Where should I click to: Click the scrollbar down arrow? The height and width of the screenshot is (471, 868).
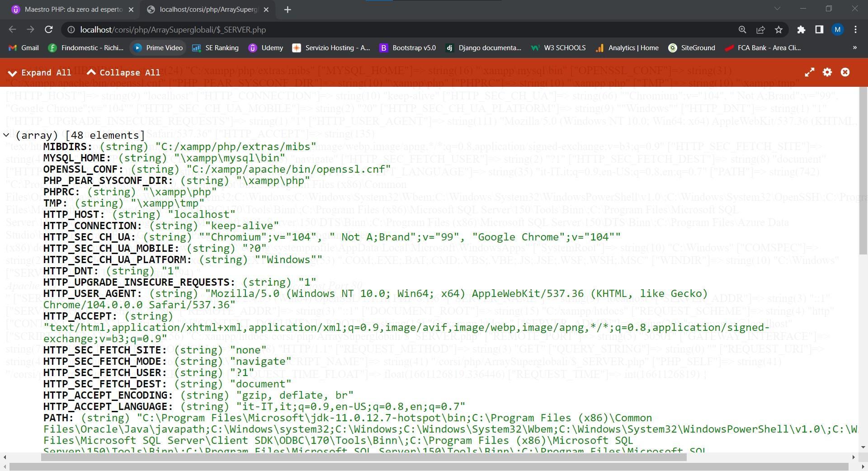point(863,447)
